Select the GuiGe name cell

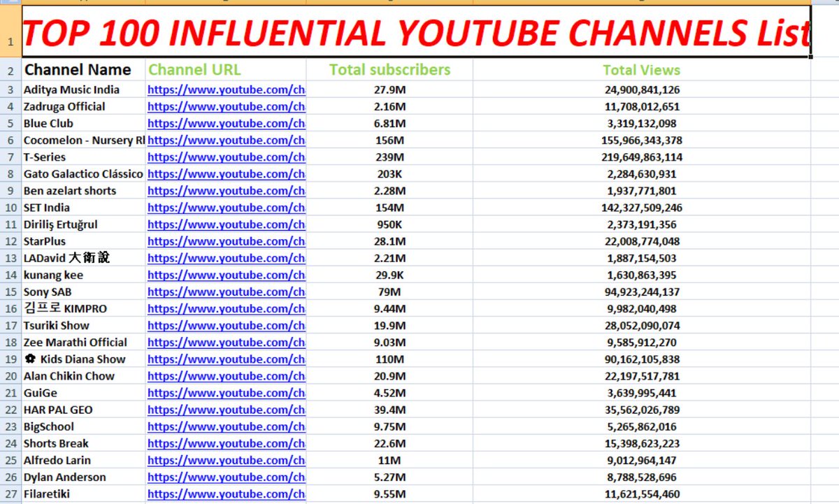[x=83, y=393]
